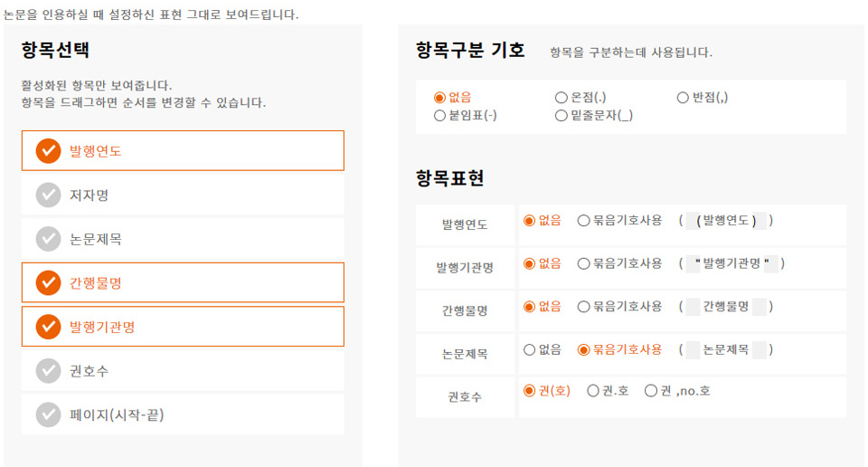Select separator option 없음
This screenshot has height=467, width=868.
pyautogui.click(x=439, y=98)
